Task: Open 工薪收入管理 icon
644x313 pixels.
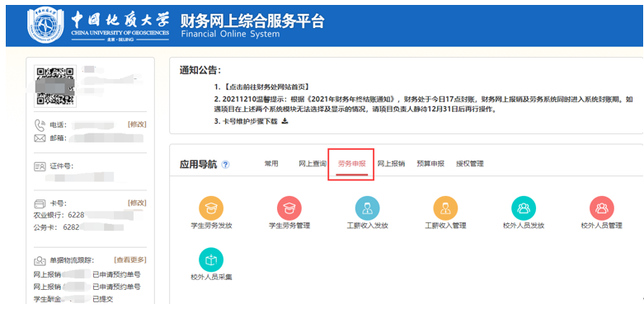Action: (x=445, y=208)
